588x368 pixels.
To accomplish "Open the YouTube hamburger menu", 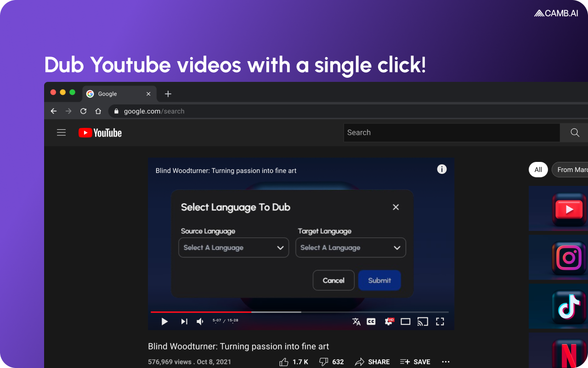I will 61,132.
